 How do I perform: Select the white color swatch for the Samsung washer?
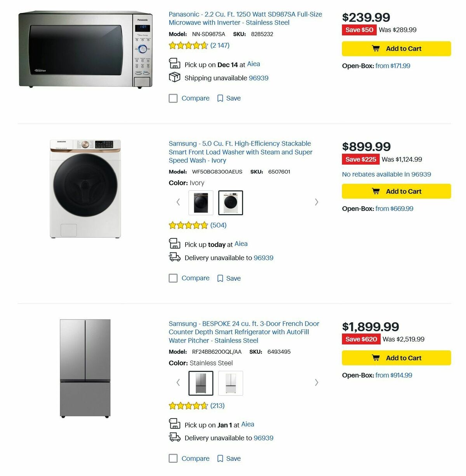[231, 202]
